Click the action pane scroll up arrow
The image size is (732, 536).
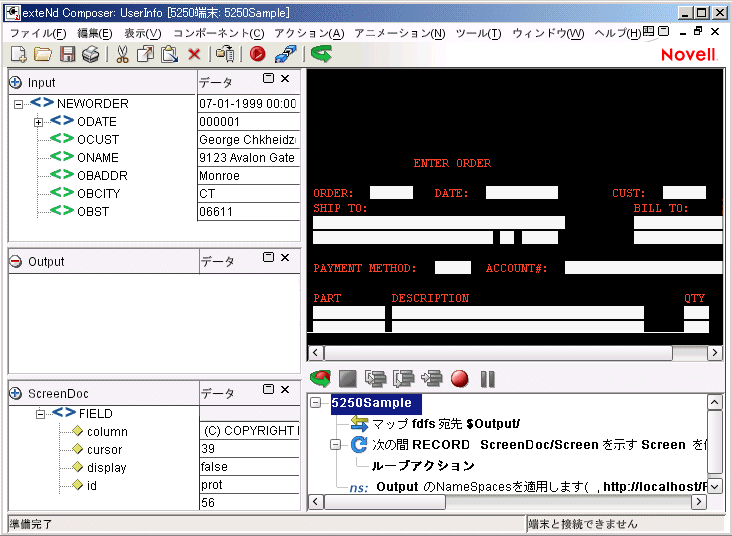pos(714,402)
